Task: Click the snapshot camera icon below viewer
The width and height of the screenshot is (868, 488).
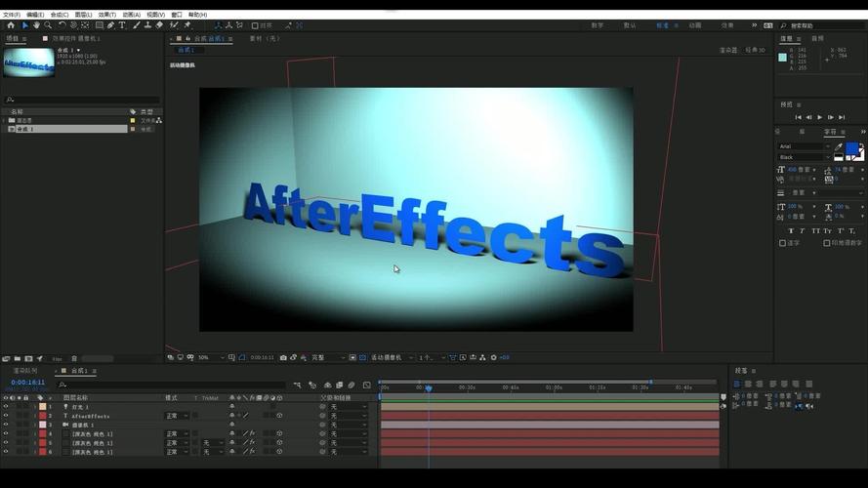Action: coord(283,358)
